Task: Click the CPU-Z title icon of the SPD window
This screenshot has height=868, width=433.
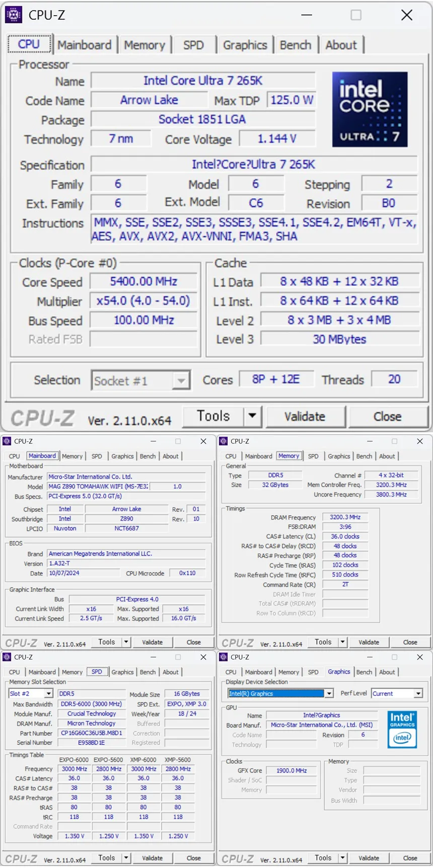Action: coord(7,657)
